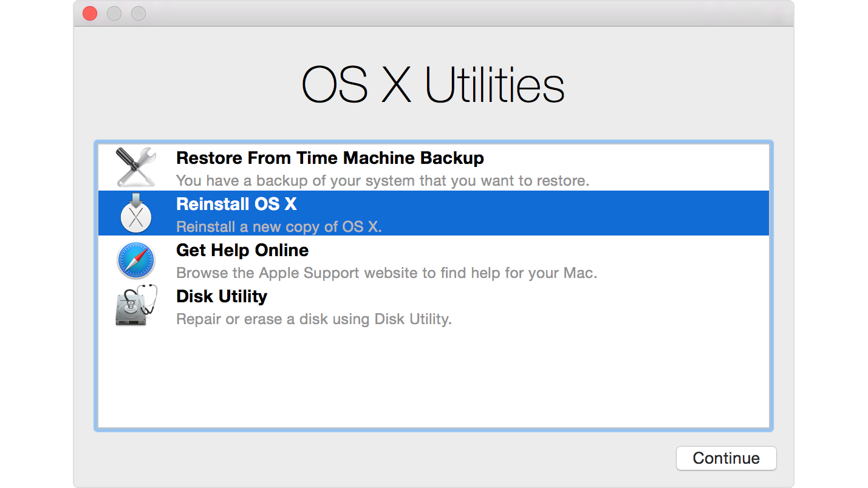Image resolution: width=868 pixels, height=488 pixels.
Task: Click the greyed-out minimize window button
Action: tap(114, 13)
